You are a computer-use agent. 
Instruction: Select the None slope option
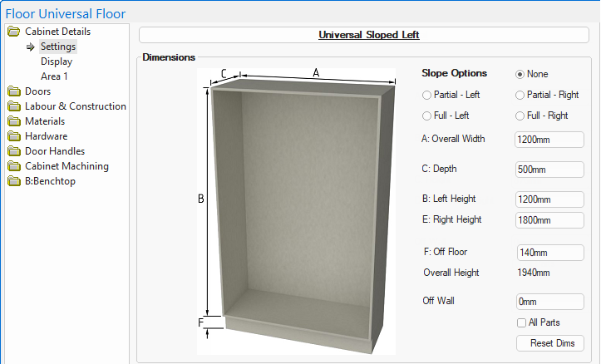point(520,74)
